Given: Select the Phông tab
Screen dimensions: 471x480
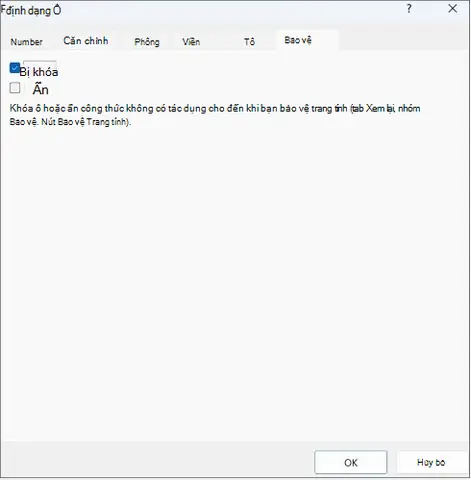Looking at the screenshot, I should pyautogui.click(x=147, y=42).
